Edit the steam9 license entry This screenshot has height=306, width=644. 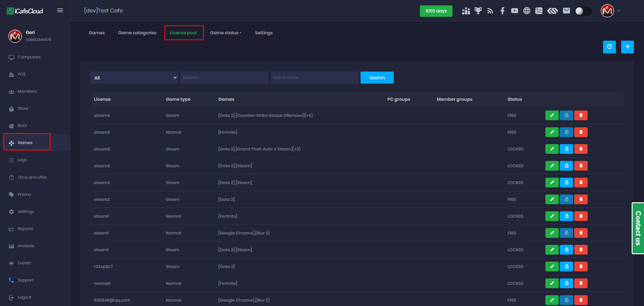(552, 115)
